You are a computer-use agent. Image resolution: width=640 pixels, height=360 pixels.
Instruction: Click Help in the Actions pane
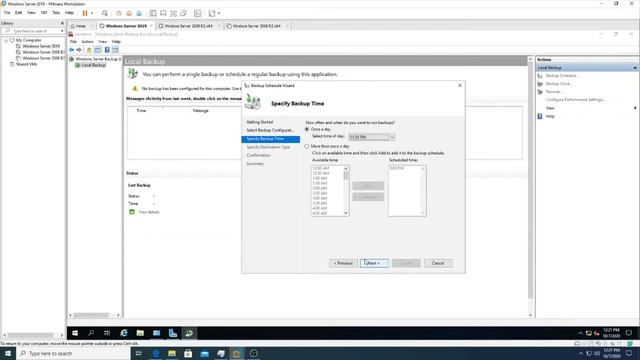[550, 116]
